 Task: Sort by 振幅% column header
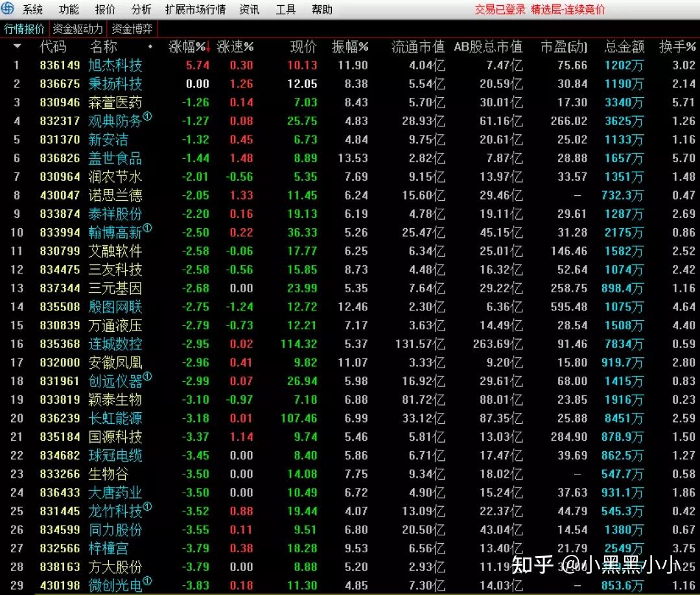point(350,47)
